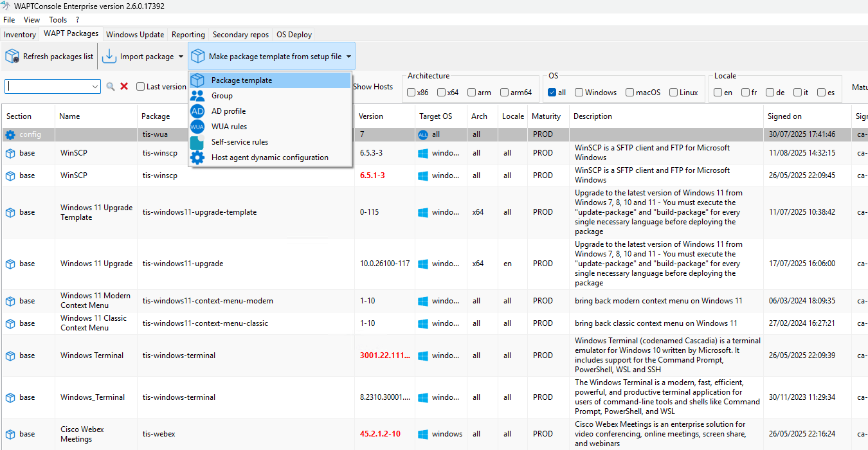Clear search with the red X icon
This screenshot has height=450, width=868.
click(x=124, y=87)
